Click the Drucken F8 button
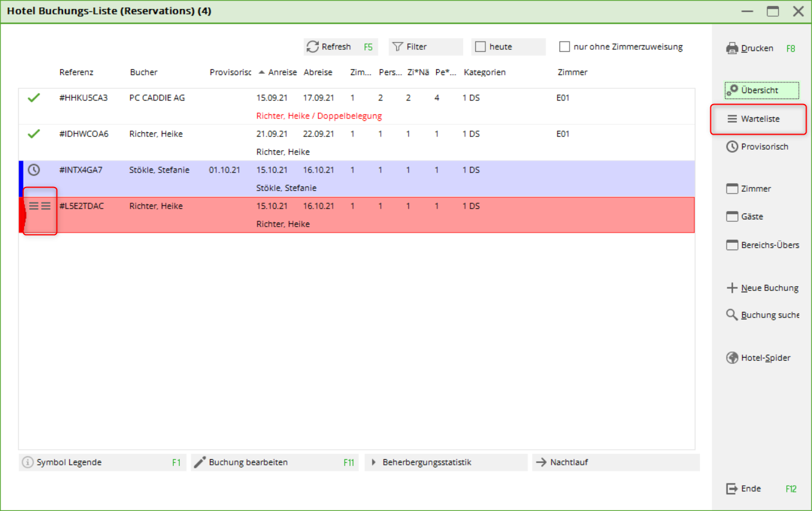The height and width of the screenshot is (511, 812). [x=762, y=48]
